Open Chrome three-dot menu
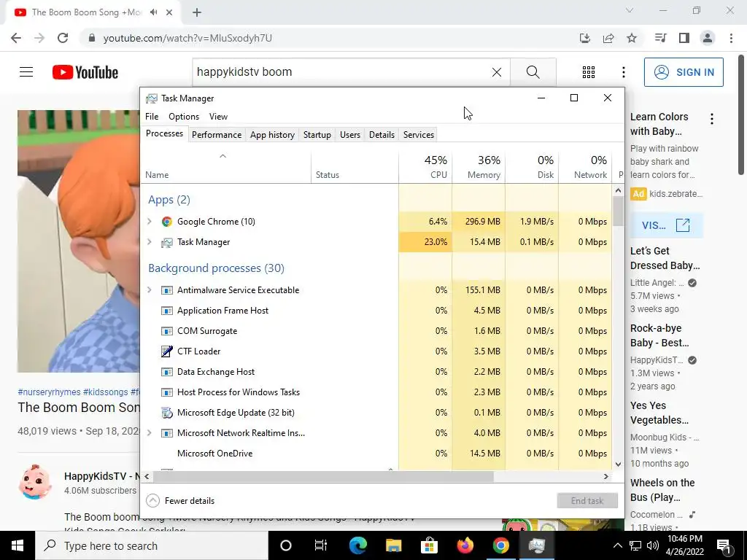Image resolution: width=747 pixels, height=560 pixels. pyautogui.click(x=731, y=38)
